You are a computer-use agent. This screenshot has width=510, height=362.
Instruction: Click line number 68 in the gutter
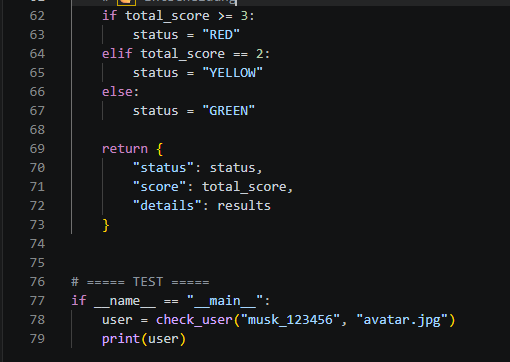click(x=37, y=130)
